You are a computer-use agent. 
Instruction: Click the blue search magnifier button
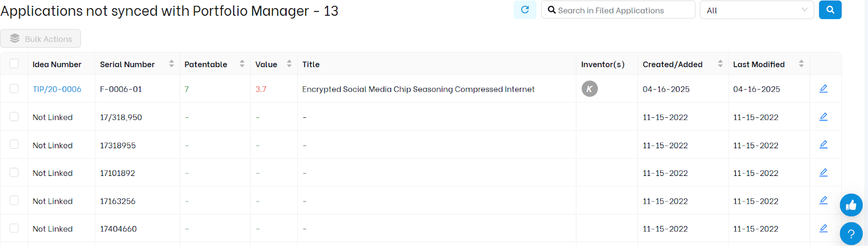coord(830,10)
